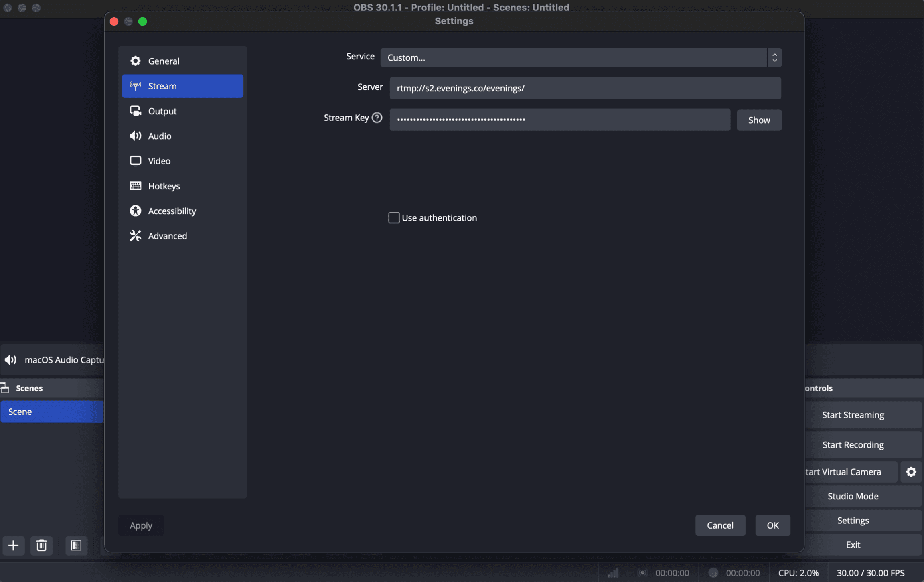Click the Hotkeys keyboard icon
The image size is (924, 582).
click(x=135, y=186)
